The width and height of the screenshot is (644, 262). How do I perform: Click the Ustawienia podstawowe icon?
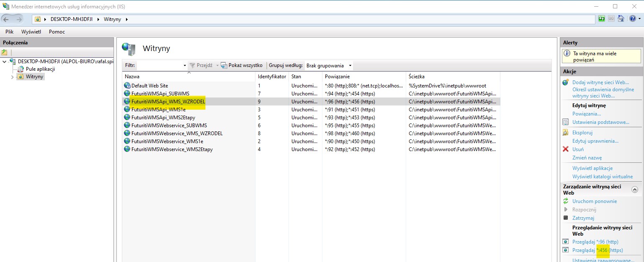click(566, 122)
